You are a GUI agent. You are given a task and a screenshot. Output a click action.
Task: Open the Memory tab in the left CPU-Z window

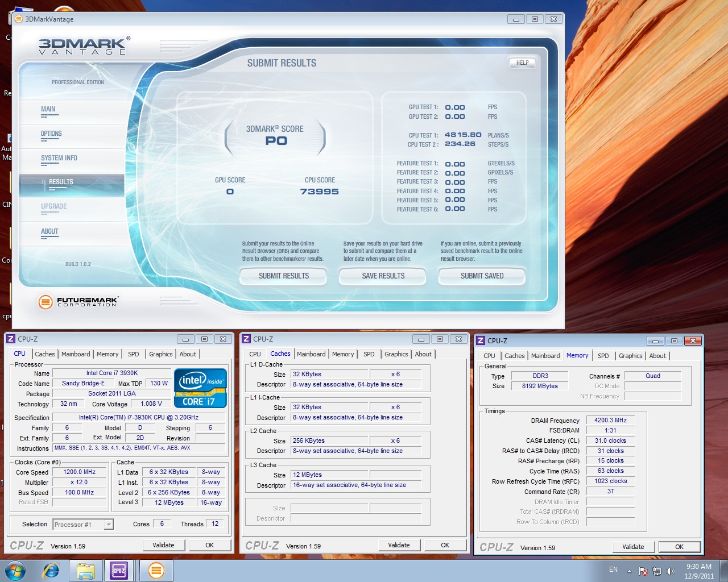tap(107, 354)
